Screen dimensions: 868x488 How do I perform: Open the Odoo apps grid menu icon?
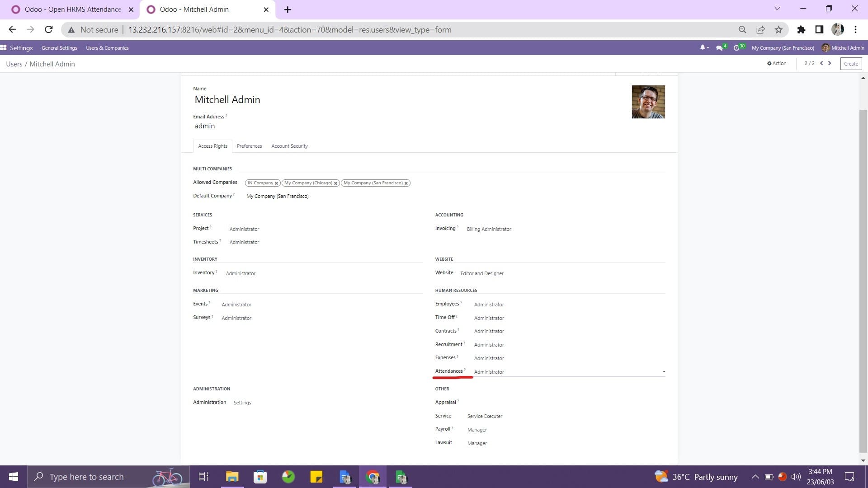[3, 48]
